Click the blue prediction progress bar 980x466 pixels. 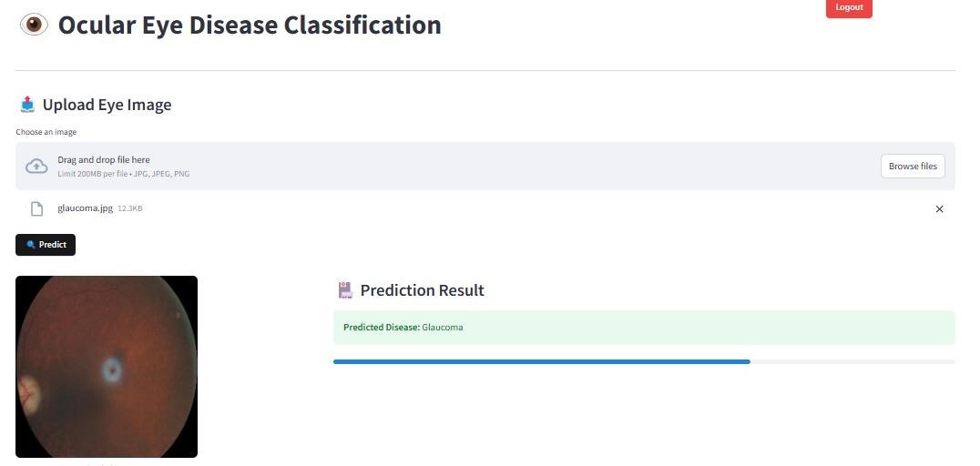tap(541, 361)
